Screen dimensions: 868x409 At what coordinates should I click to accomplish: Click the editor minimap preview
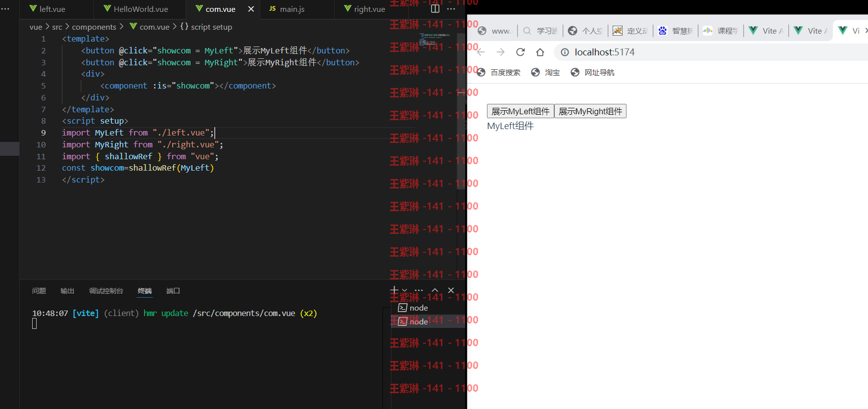[434, 40]
